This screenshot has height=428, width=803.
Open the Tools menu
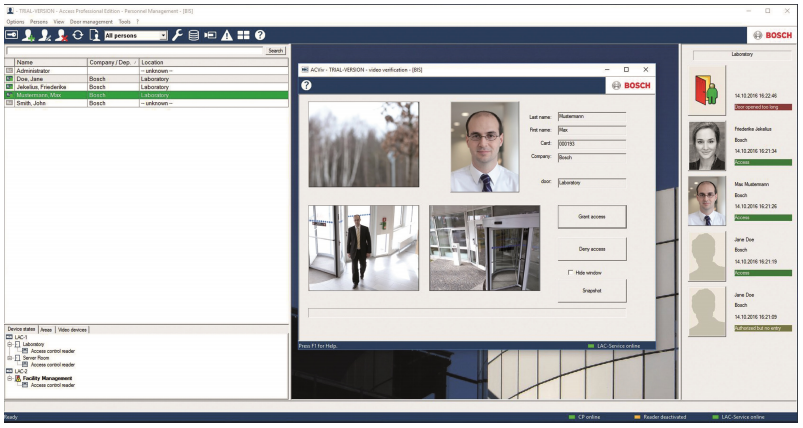(x=124, y=22)
